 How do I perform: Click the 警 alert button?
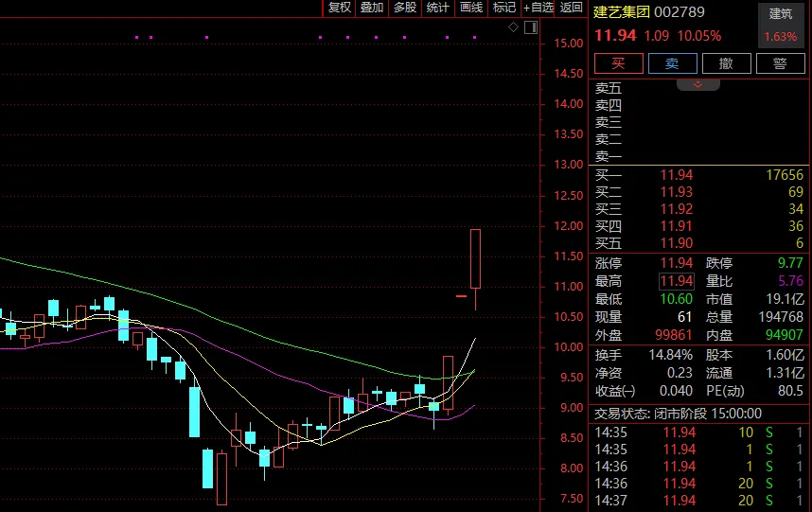pyautogui.click(x=780, y=63)
